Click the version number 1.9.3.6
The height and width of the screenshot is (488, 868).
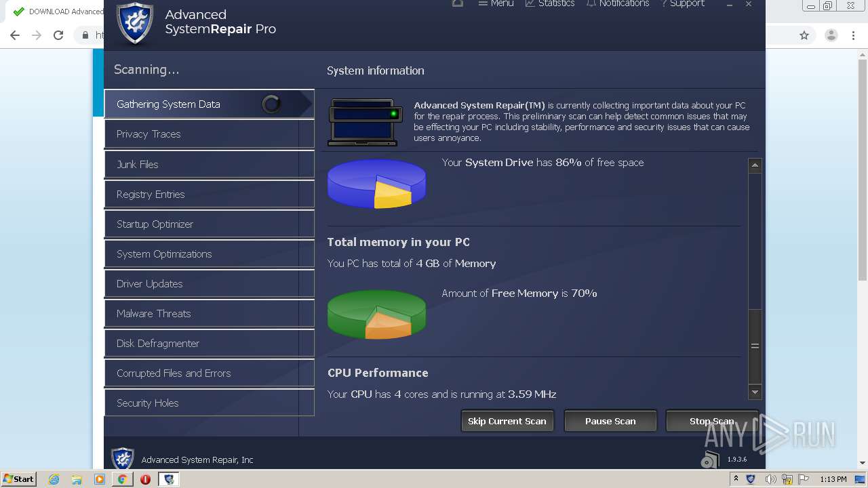pos(737,460)
